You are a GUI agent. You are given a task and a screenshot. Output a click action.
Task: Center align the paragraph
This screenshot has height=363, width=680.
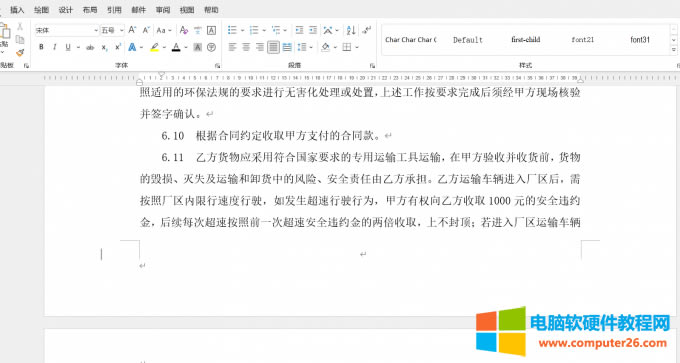click(x=246, y=47)
